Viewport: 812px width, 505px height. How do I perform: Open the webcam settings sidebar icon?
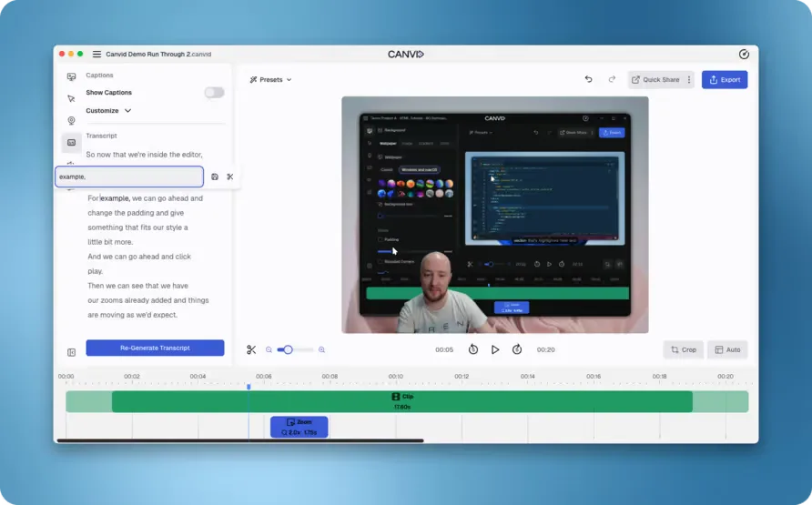[x=71, y=120]
